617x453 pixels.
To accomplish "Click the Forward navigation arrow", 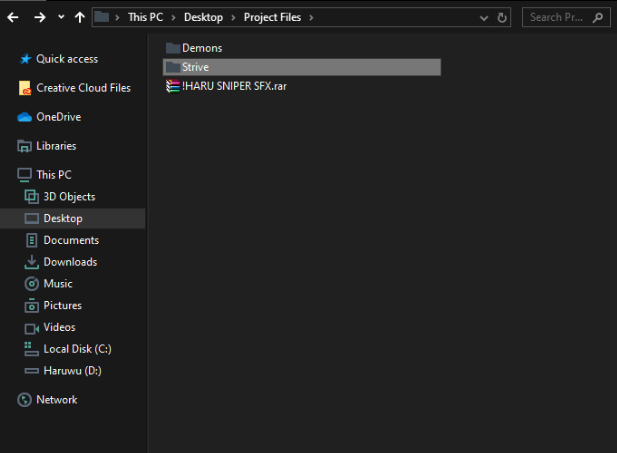I will [40, 17].
